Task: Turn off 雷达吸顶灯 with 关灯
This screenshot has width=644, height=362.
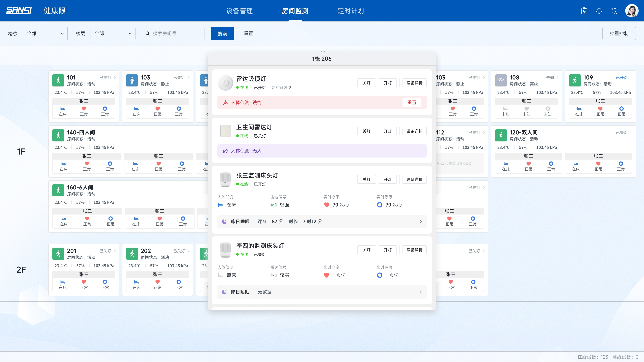Action: [366, 83]
